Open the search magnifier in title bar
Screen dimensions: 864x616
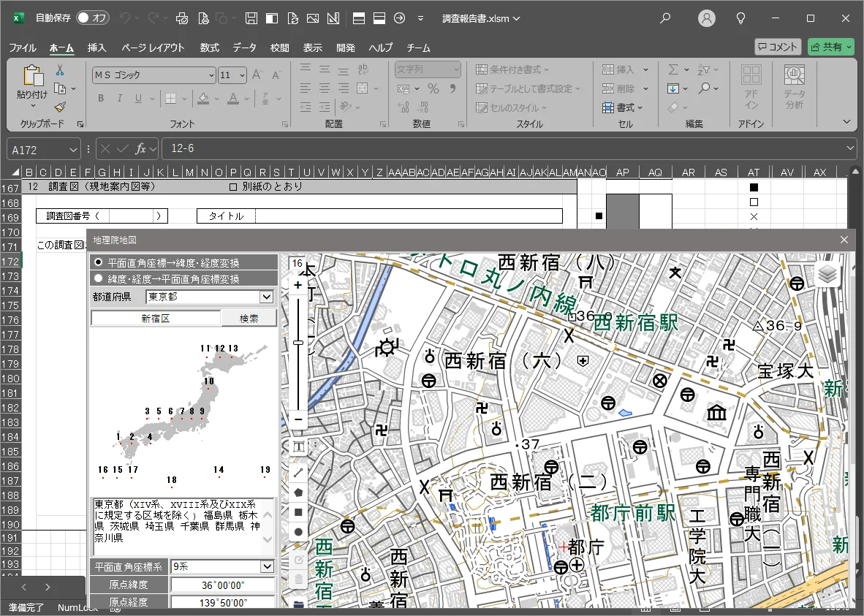coord(665,18)
